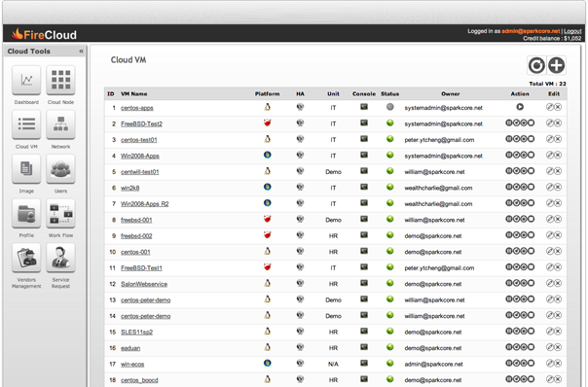Open the SalonWebservice VM link
The height and width of the screenshot is (387, 588).
(144, 284)
